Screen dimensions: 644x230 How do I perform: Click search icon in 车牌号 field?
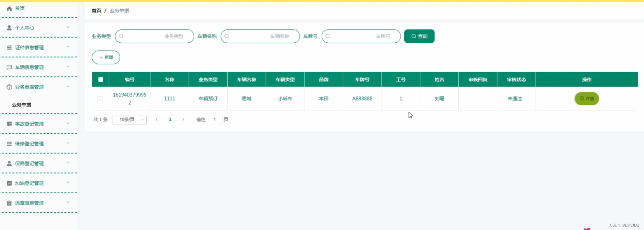point(328,36)
